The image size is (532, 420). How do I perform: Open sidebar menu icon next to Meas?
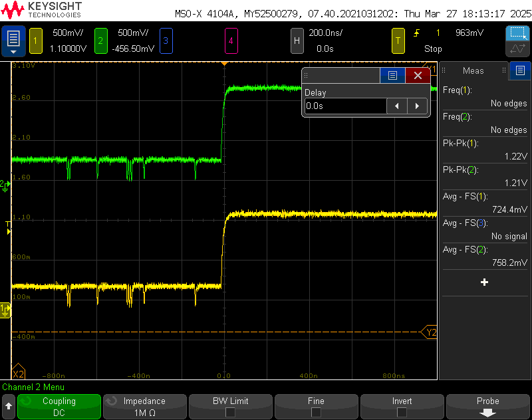[520, 70]
